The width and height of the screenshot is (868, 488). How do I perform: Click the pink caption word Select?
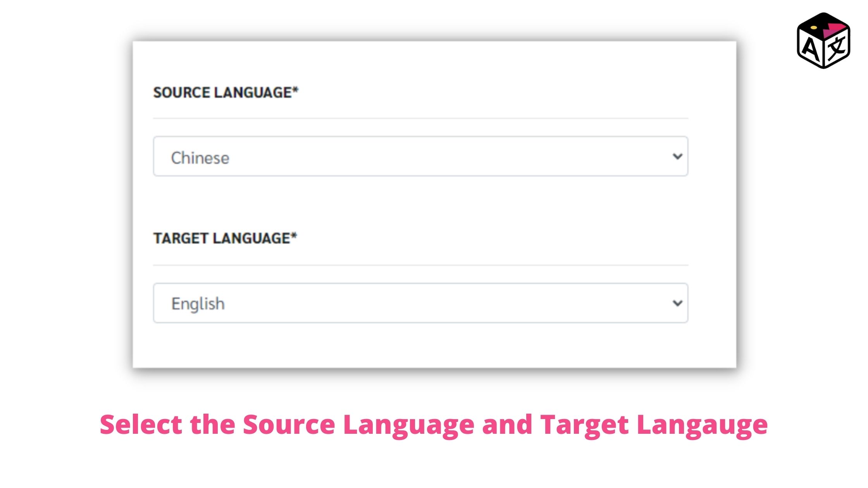(x=141, y=424)
